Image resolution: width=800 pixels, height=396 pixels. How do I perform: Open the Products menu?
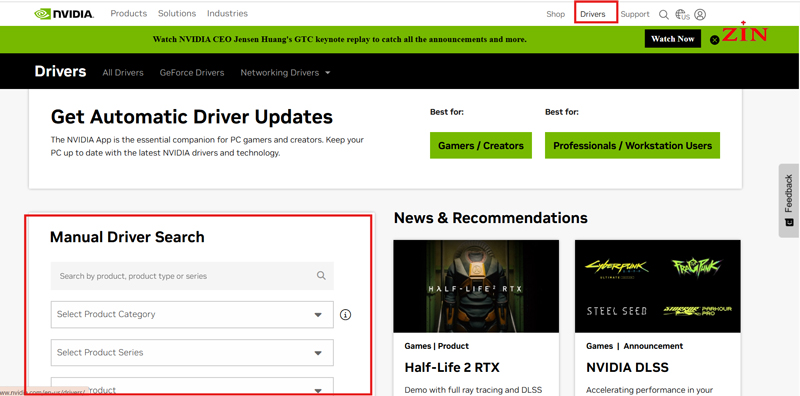pyautogui.click(x=129, y=14)
